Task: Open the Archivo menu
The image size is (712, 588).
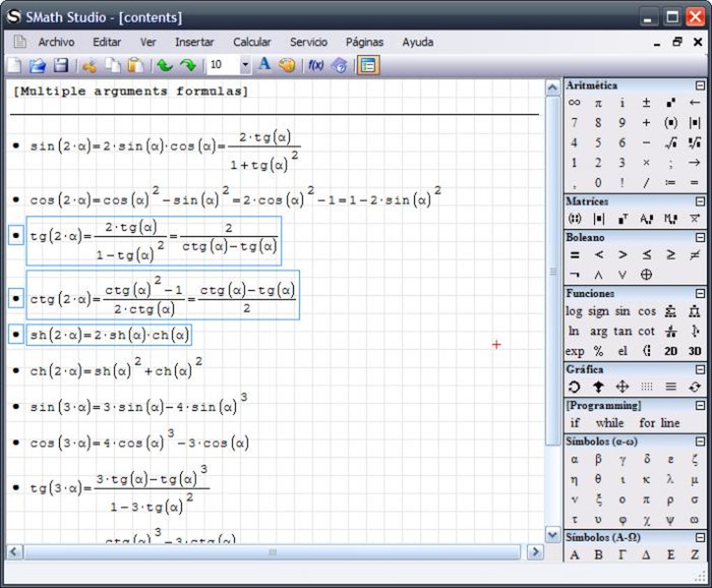Action: (x=57, y=42)
